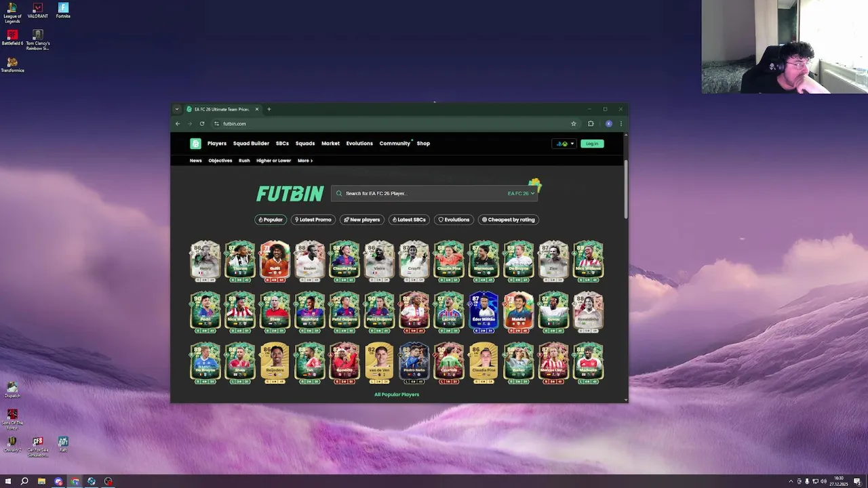Open the platform selector dropdown
Screen dimensions: 868x488
click(x=565, y=144)
